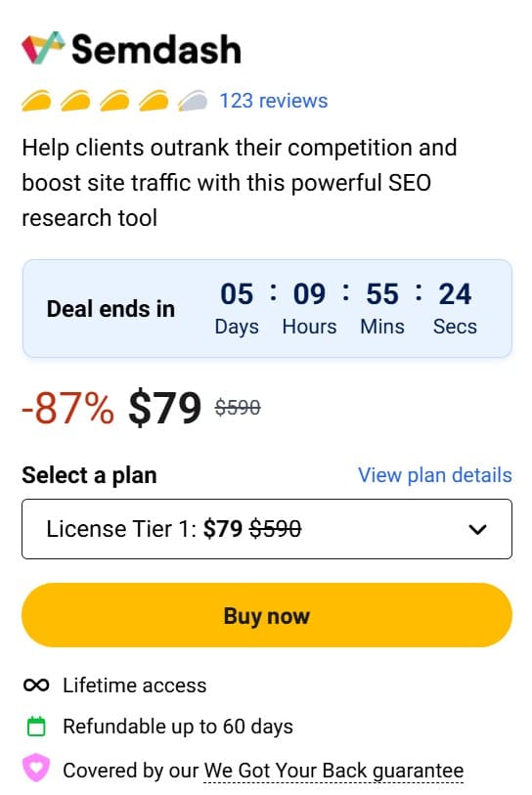532x795 pixels.
Task: Click the second yellow taco rating icon
Action: (x=75, y=101)
